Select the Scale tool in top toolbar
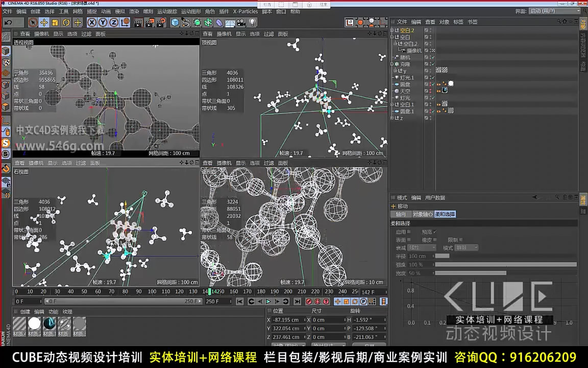Screen dimensions: 588x368 tap(55, 22)
